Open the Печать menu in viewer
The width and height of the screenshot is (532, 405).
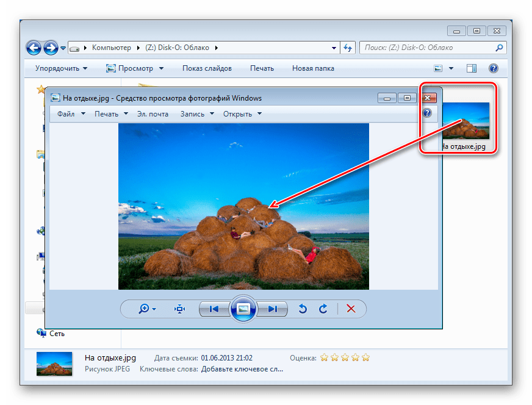(x=111, y=114)
